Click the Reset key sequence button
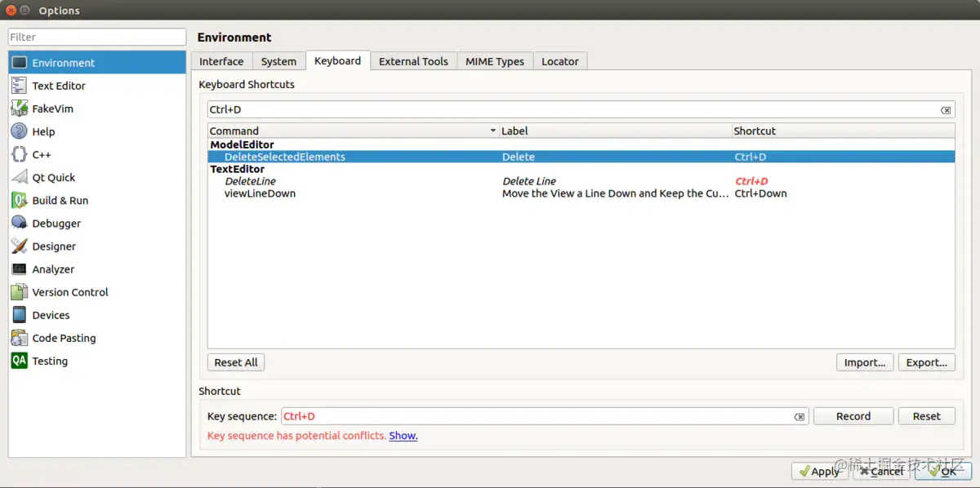Viewport: 980px width, 488px height. pos(927,416)
